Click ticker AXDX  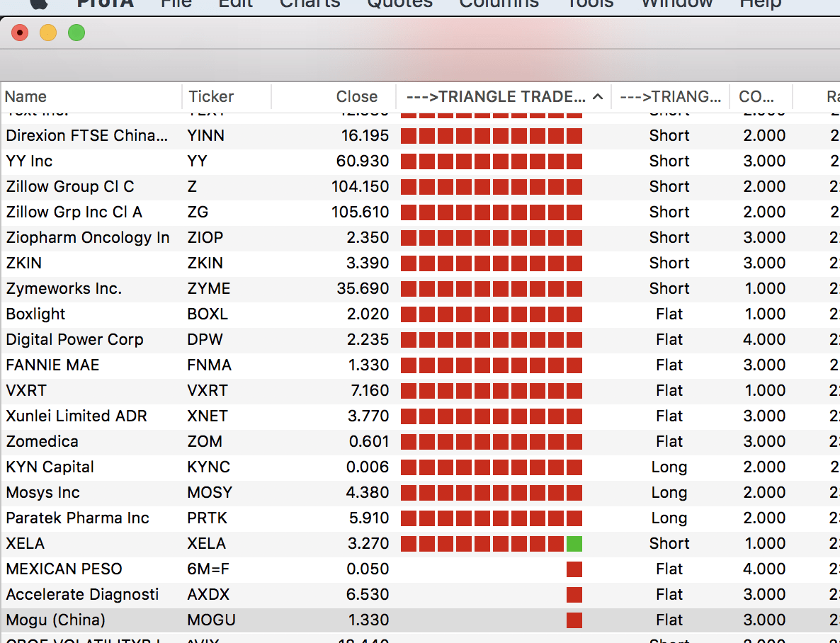point(208,595)
